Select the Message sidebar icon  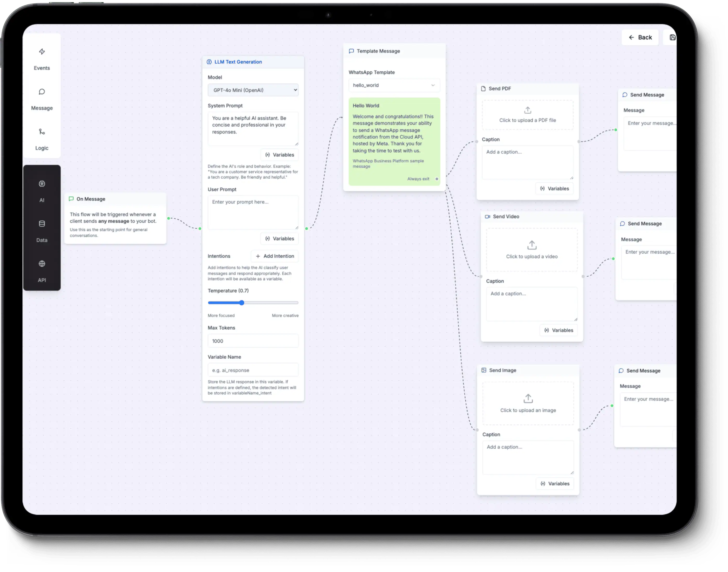tap(42, 100)
